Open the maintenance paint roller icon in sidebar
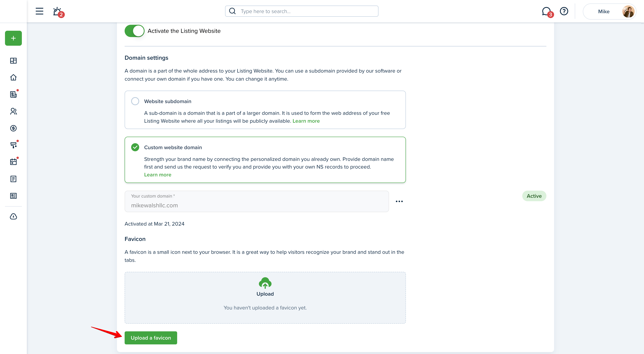644x354 pixels. pos(13,145)
